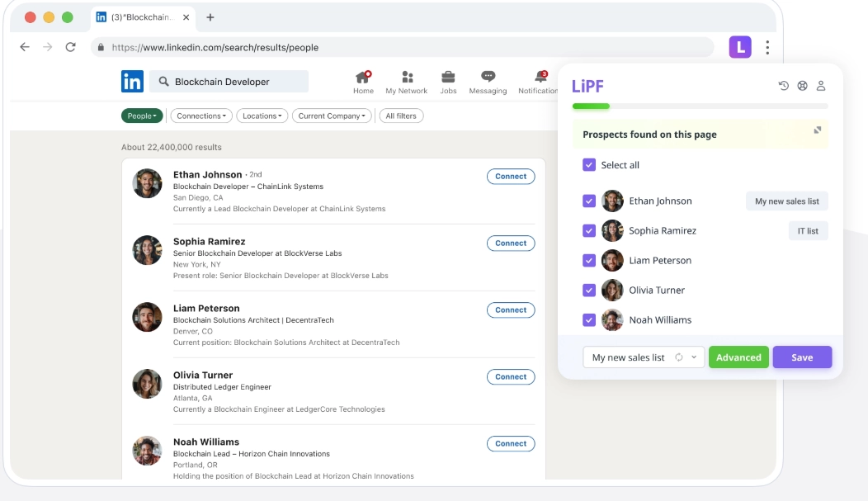Screen dimensions: 868x501
Task: Uncheck Olivia Turner in prospects
Action: (x=589, y=290)
